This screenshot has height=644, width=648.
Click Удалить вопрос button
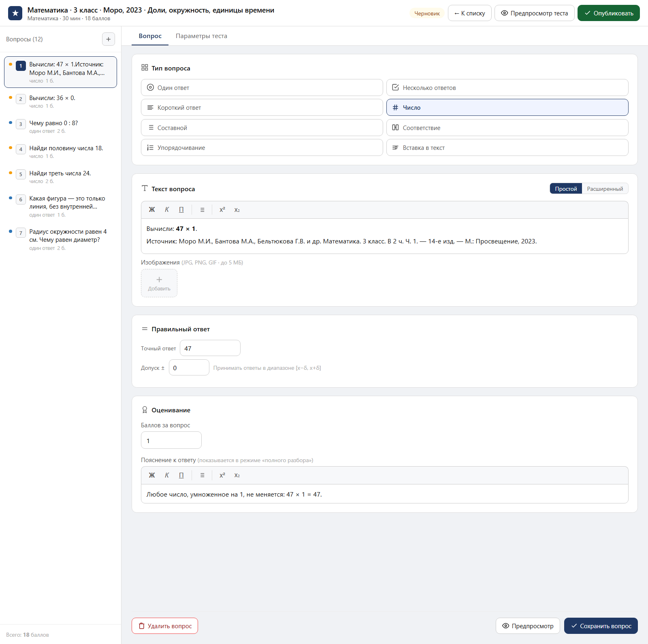coord(165,626)
